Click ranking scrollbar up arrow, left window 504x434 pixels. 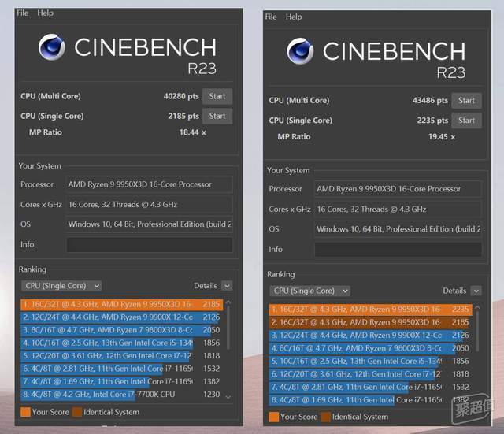pos(228,302)
